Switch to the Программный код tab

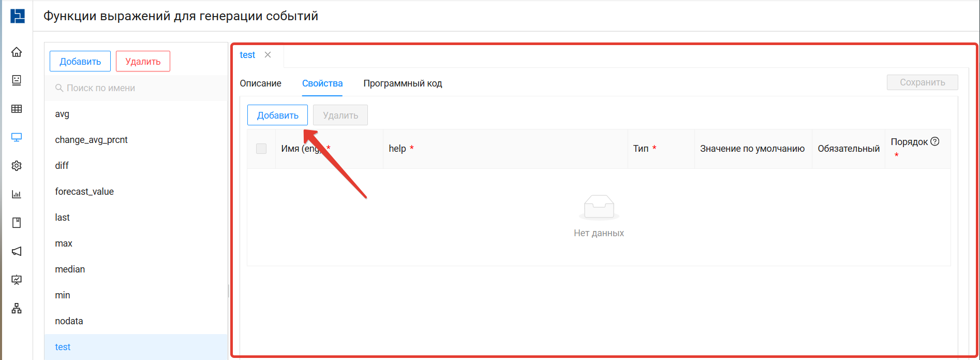403,83
